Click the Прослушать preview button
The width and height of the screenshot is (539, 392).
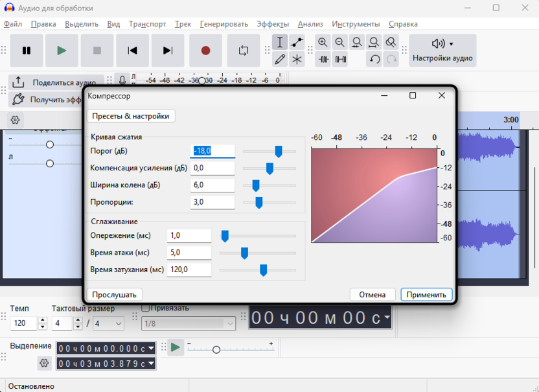(114, 295)
